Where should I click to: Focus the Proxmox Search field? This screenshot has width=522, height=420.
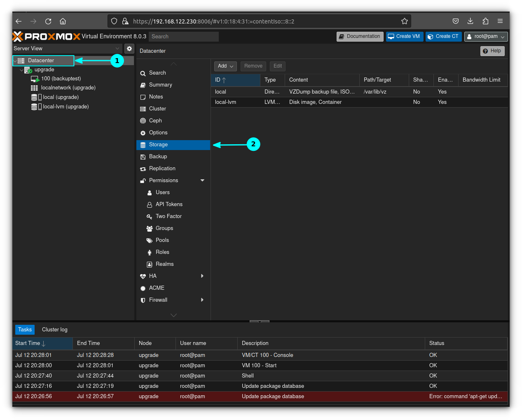tap(184, 37)
